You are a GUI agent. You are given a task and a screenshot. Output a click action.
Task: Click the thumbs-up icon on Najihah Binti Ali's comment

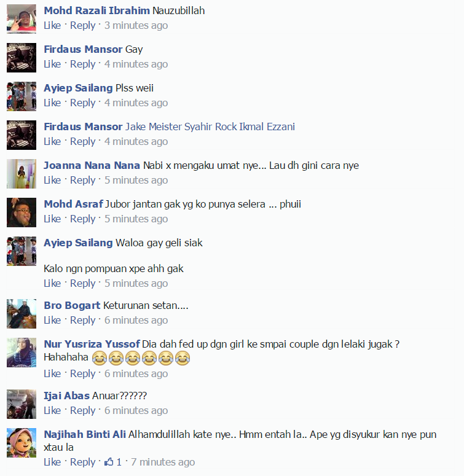click(109, 462)
